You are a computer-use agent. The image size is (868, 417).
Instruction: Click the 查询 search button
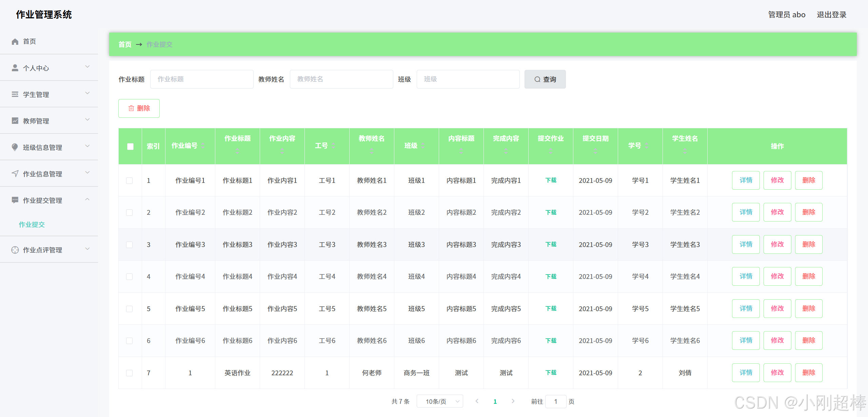545,79
